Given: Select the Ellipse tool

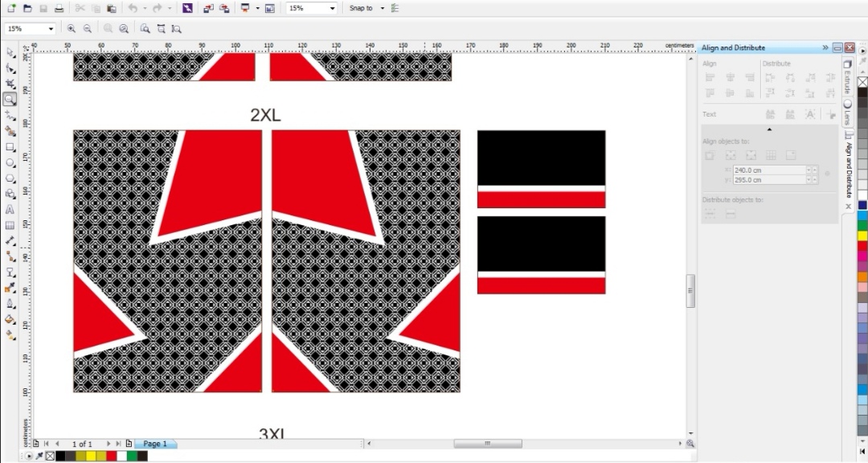Looking at the screenshot, I should (10, 162).
